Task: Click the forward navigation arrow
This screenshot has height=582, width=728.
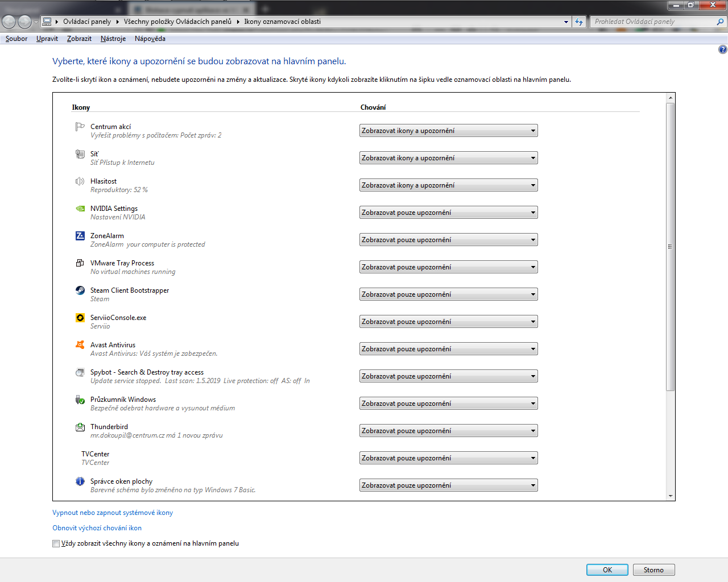Action: coord(25,22)
